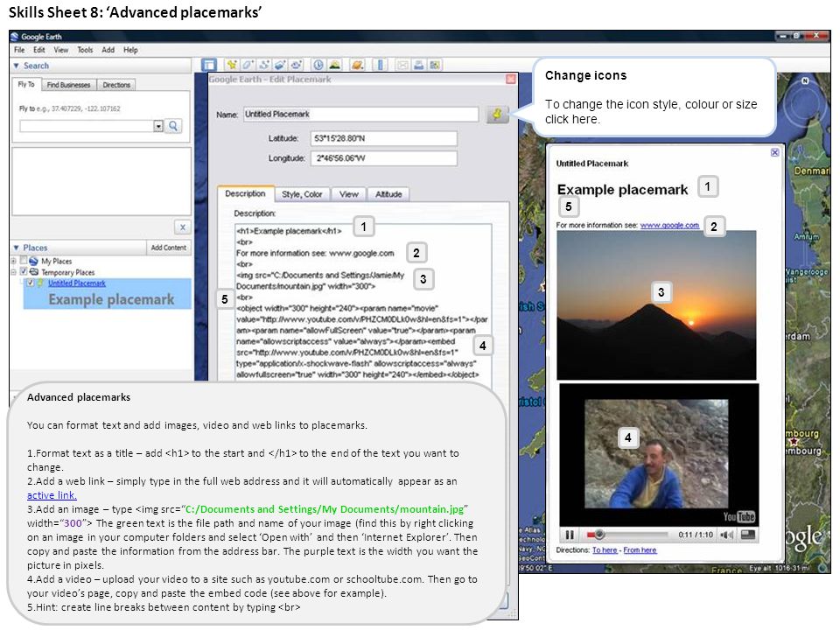The width and height of the screenshot is (840, 630).
Task: Click the compass north indicator on map
Action: click(805, 80)
